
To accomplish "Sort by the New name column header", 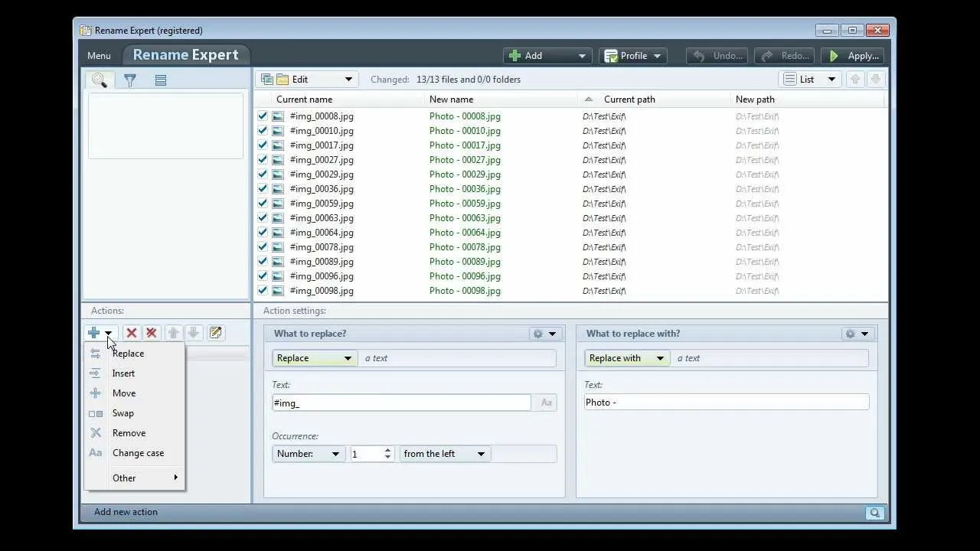I will (501, 99).
